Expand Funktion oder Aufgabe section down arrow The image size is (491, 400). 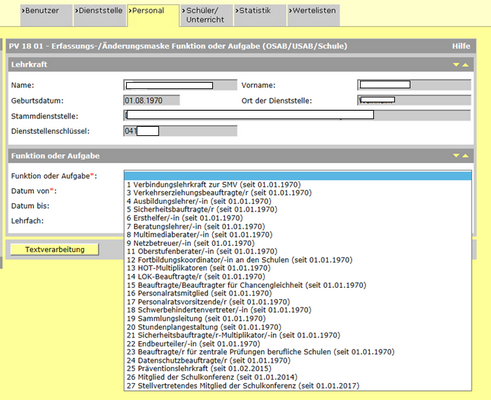pyautogui.click(x=456, y=156)
